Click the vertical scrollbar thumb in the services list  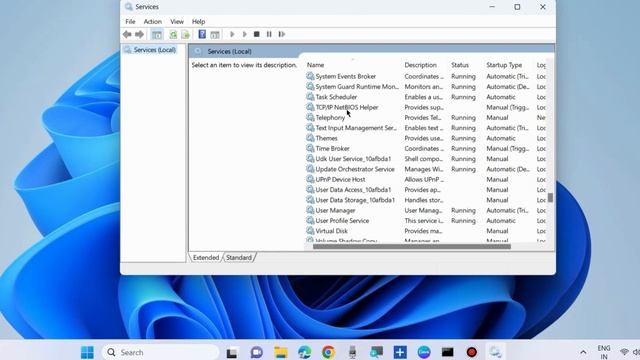(550, 198)
